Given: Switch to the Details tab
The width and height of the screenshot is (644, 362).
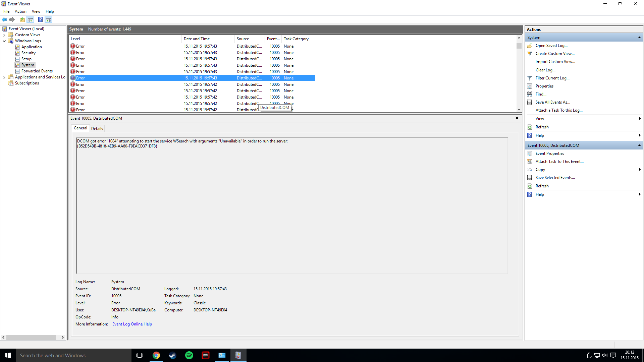Looking at the screenshot, I should (97, 128).
